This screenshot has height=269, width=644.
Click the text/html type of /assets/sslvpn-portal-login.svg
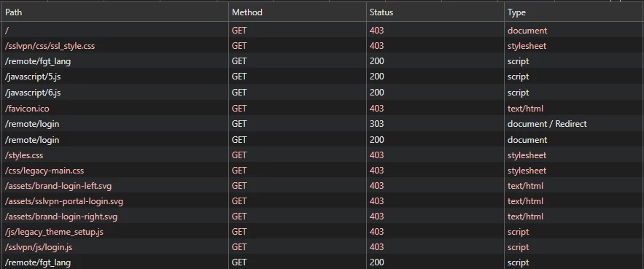point(525,201)
